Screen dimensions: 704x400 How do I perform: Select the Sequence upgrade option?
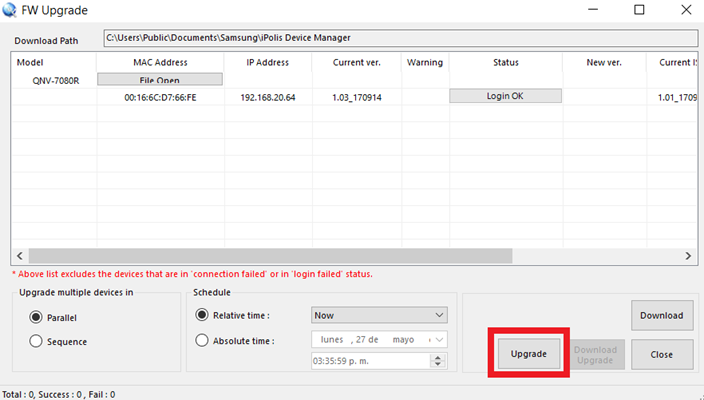pos(36,341)
